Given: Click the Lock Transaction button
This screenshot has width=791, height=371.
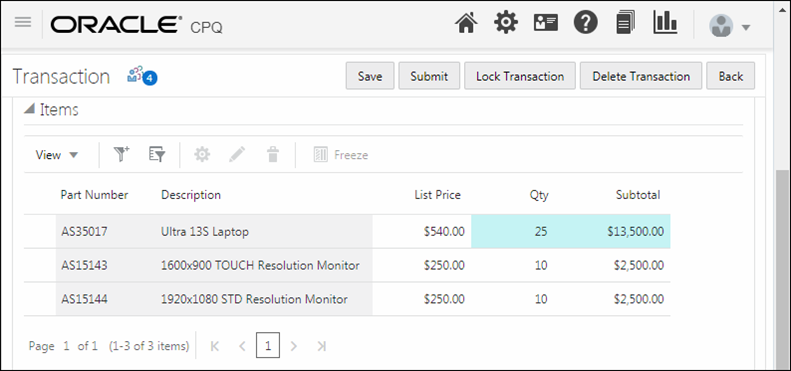Looking at the screenshot, I should tap(520, 76).
